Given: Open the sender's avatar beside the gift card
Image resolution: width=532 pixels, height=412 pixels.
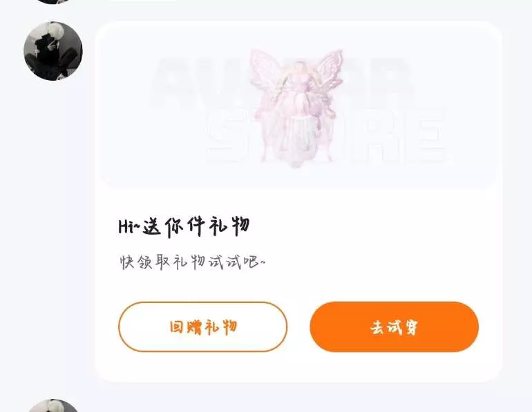Looking at the screenshot, I should [53, 51].
